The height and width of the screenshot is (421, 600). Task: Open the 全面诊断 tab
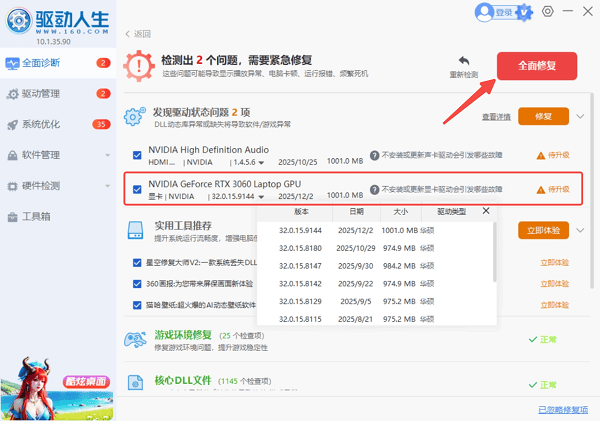pos(58,63)
